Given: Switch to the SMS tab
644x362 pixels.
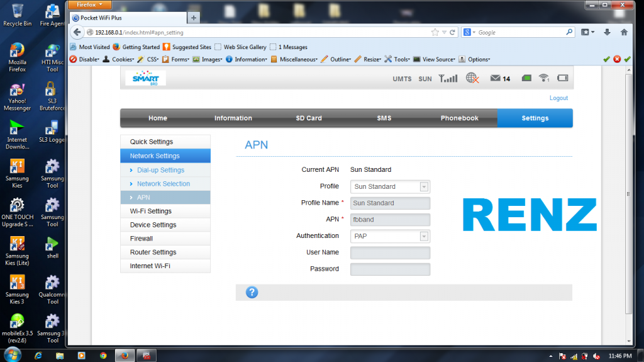Looking at the screenshot, I should (384, 118).
